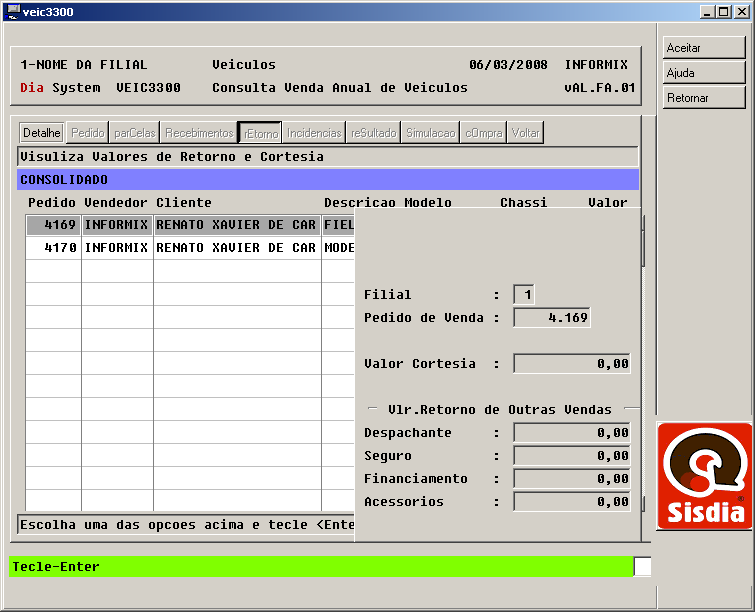The height and width of the screenshot is (612, 755).
Task: Close the veic3300 window
Action: 742,12
